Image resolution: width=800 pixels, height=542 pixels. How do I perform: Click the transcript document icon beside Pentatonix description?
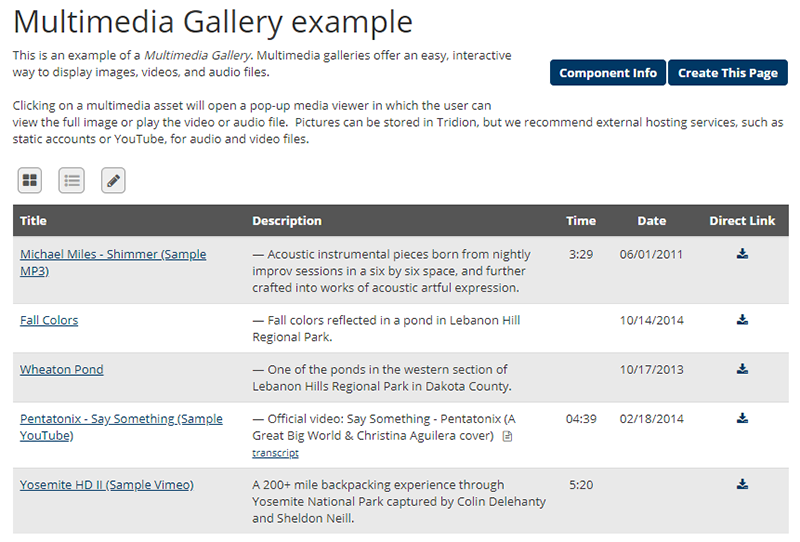[508, 437]
